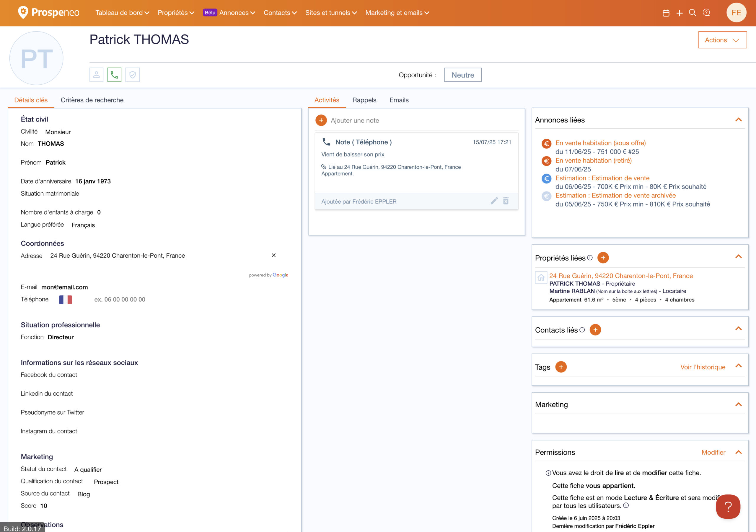The image size is (756, 532).
Task: Open the FE user avatar menu
Action: point(736,12)
